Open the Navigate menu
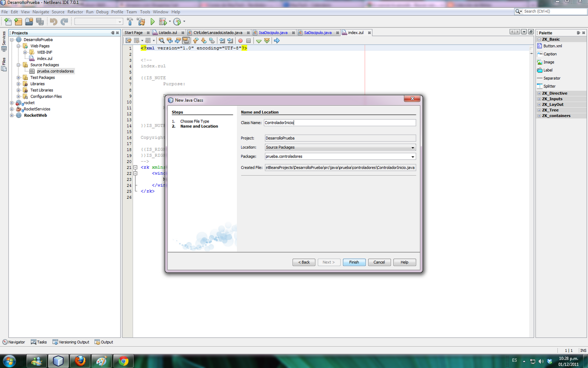The height and width of the screenshot is (368, 588). 40,12
